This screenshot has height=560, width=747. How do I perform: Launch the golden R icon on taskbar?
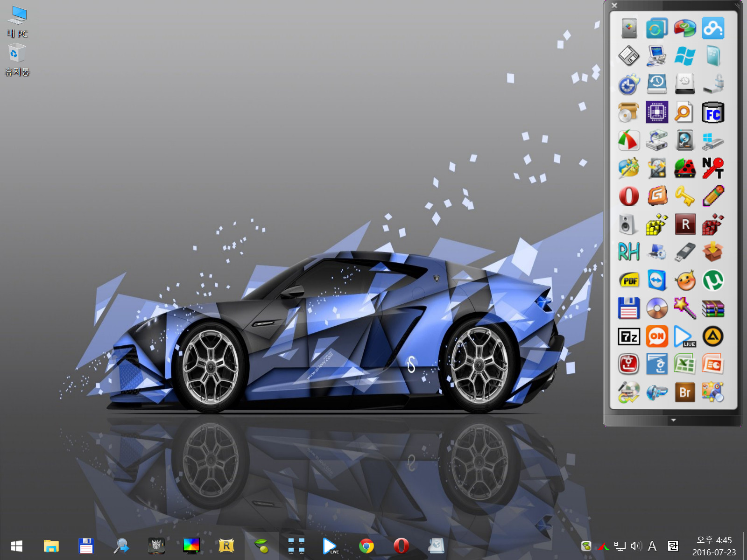click(226, 546)
